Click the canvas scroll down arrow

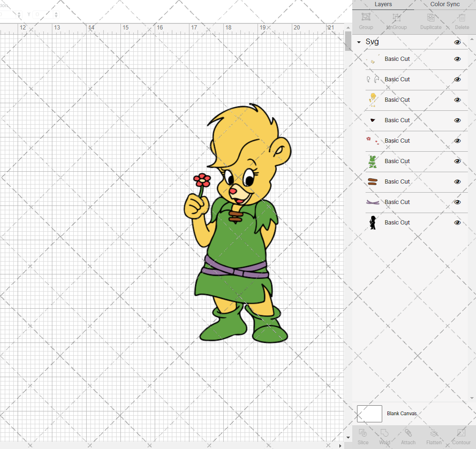pos(348,438)
